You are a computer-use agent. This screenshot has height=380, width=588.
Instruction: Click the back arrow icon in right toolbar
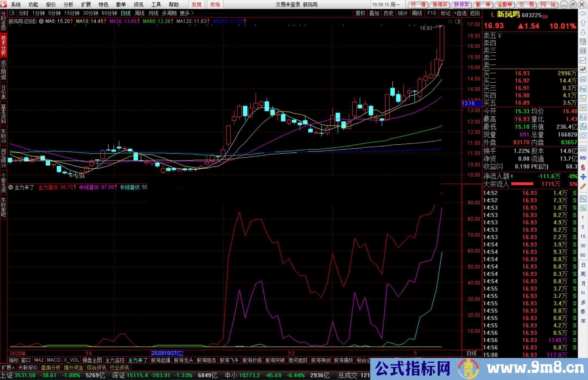point(583,14)
